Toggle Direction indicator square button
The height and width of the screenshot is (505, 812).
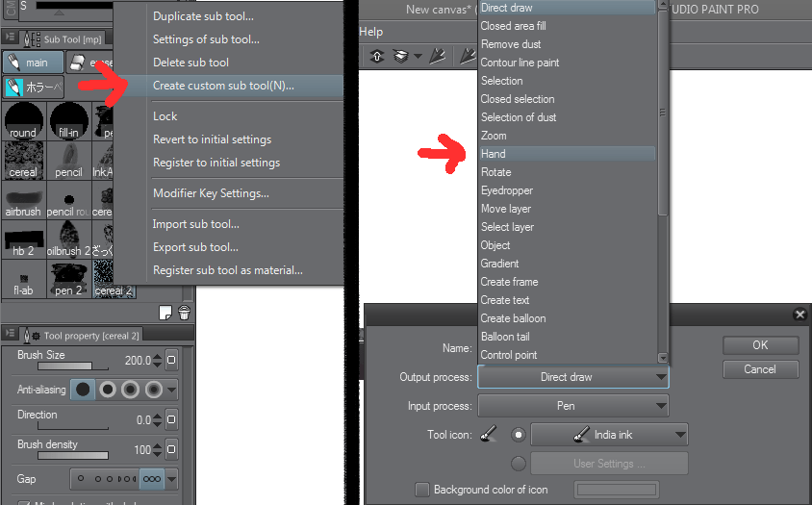(171, 419)
